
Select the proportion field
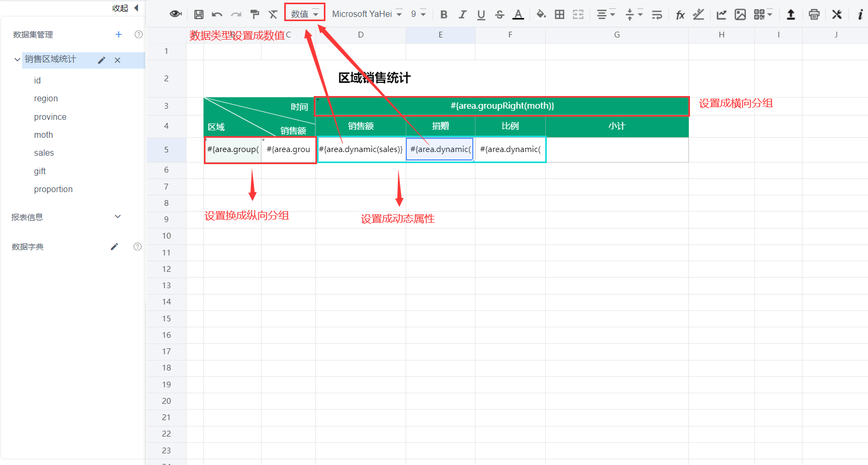tap(53, 189)
